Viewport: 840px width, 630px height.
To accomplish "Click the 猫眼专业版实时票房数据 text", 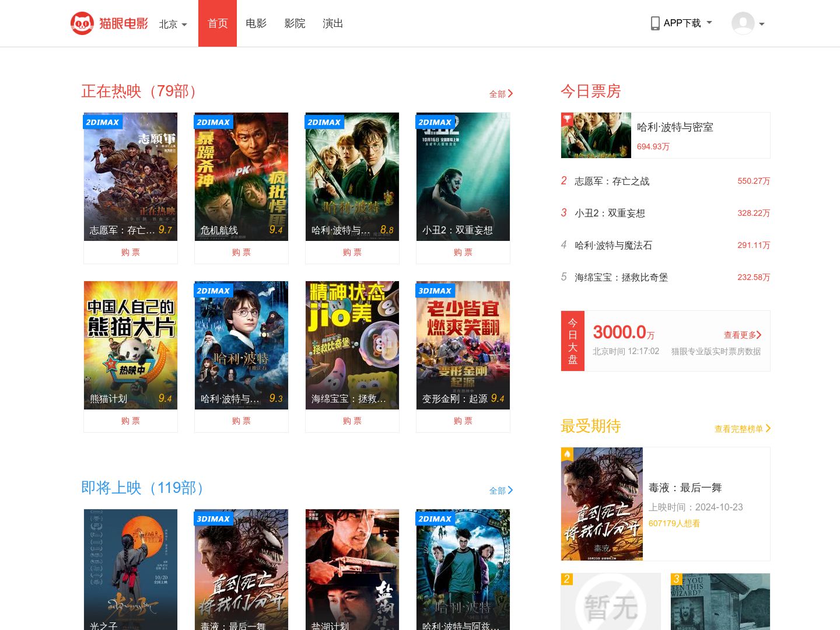I will click(716, 351).
